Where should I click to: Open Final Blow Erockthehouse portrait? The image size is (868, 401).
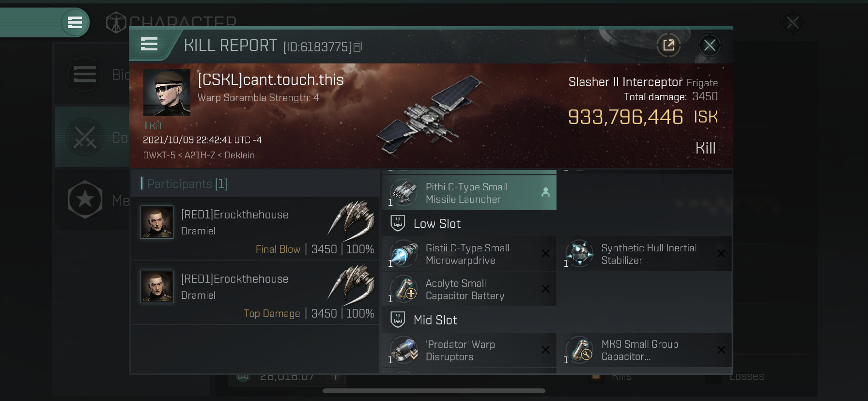pyautogui.click(x=156, y=222)
